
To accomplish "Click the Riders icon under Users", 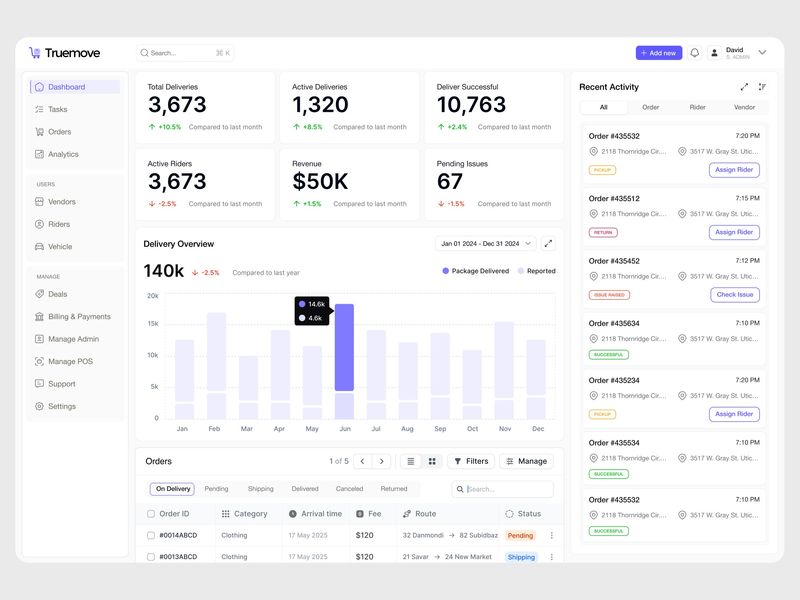I will coord(40,224).
